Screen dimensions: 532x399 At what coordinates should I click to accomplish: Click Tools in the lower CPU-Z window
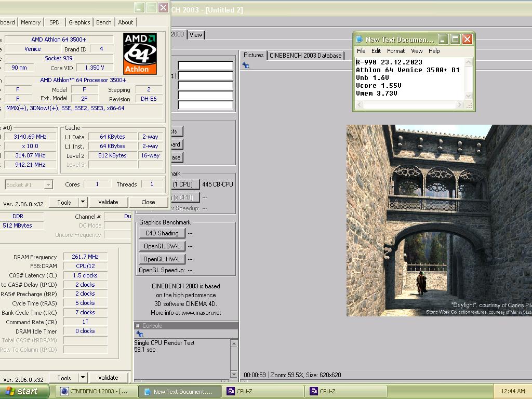coord(64,378)
